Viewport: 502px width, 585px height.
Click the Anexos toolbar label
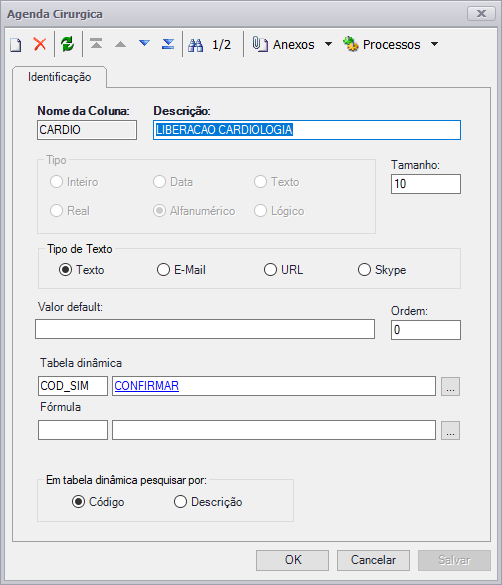[294, 45]
